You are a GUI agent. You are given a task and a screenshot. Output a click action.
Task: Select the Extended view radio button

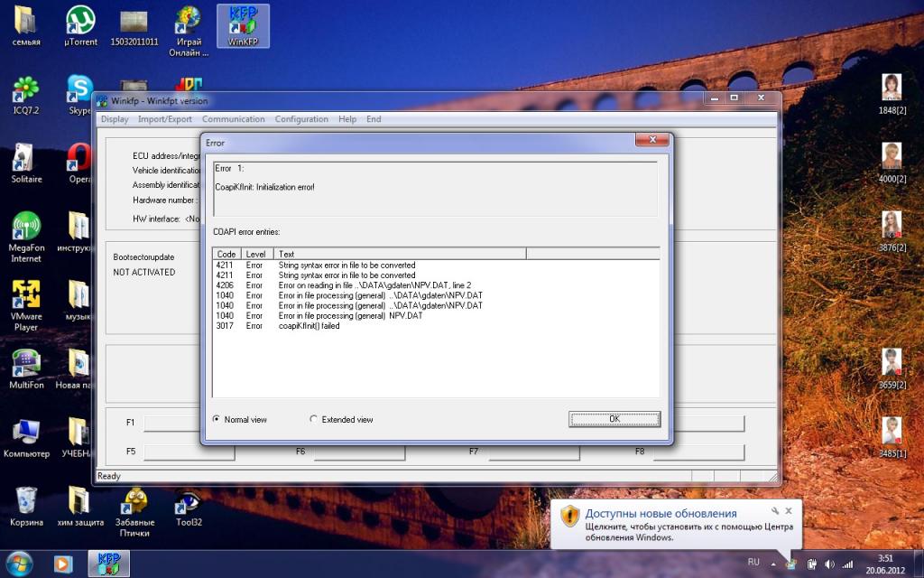[x=314, y=419]
